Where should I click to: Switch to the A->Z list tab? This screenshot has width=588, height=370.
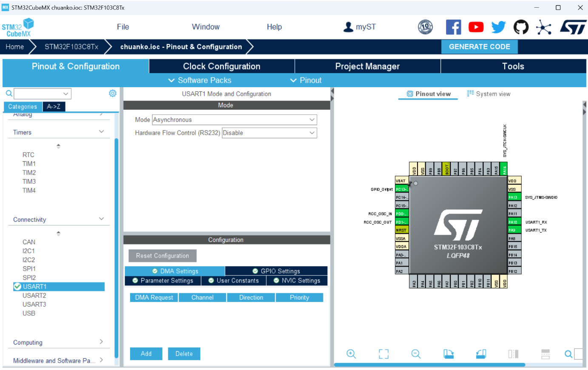(x=54, y=107)
